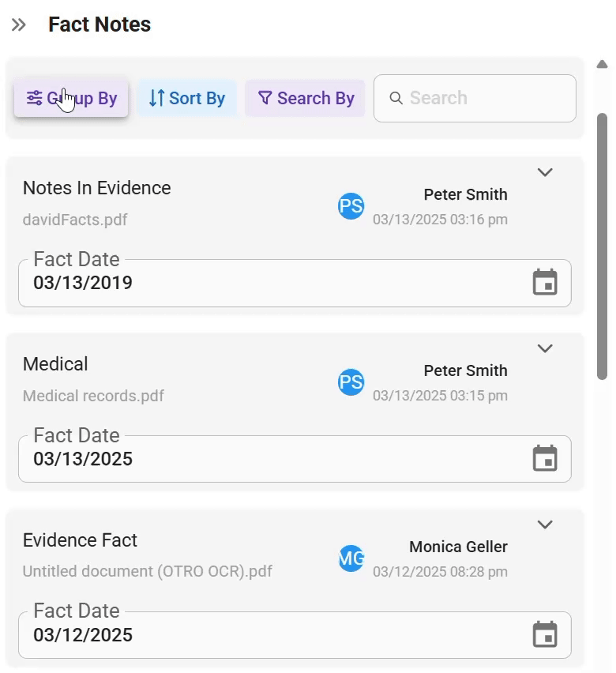Screen dimensions: 616x673
Task: Click the Fact Date field showing 03/13/2019
Action: click(295, 283)
